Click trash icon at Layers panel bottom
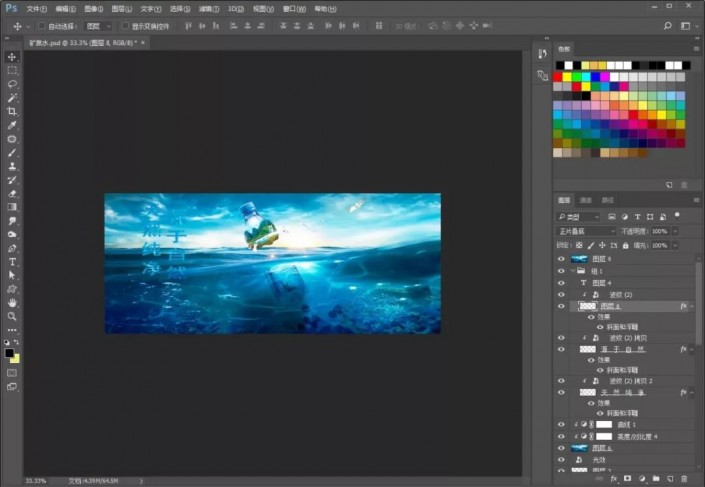The image size is (705, 487). (x=684, y=479)
